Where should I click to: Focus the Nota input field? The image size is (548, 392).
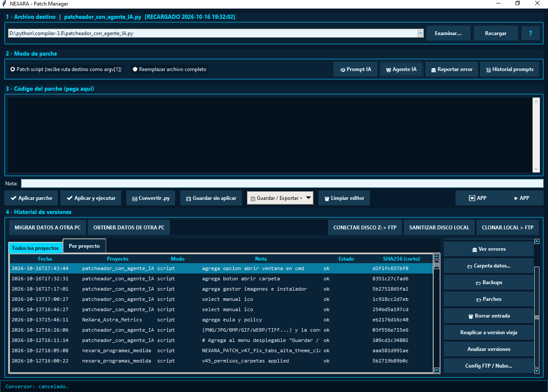[x=282, y=183]
